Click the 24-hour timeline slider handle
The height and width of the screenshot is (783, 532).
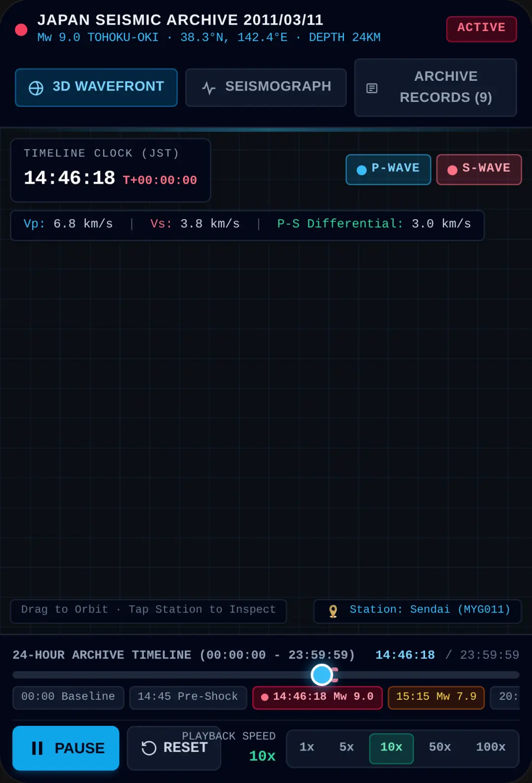pos(322,675)
